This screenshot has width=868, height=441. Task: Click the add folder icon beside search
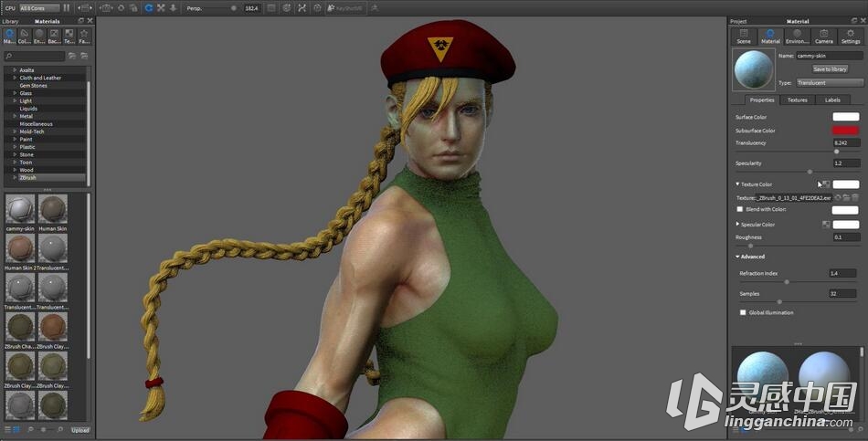(x=72, y=56)
